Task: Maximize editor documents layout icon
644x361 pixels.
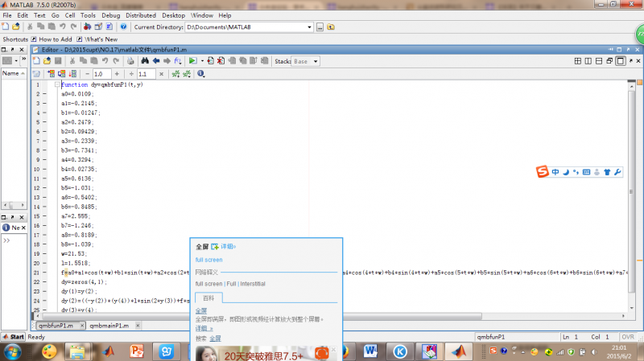Action: pos(620,61)
